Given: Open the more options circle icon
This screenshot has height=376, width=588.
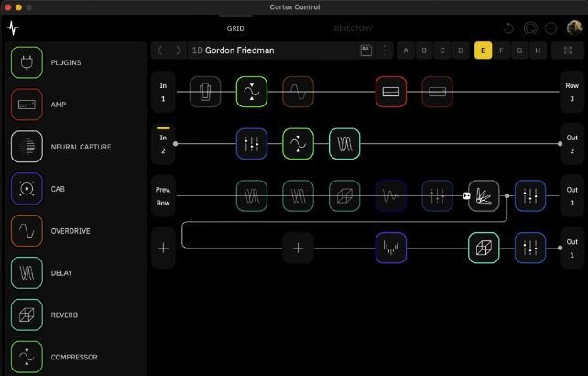Looking at the screenshot, I should [x=550, y=28].
